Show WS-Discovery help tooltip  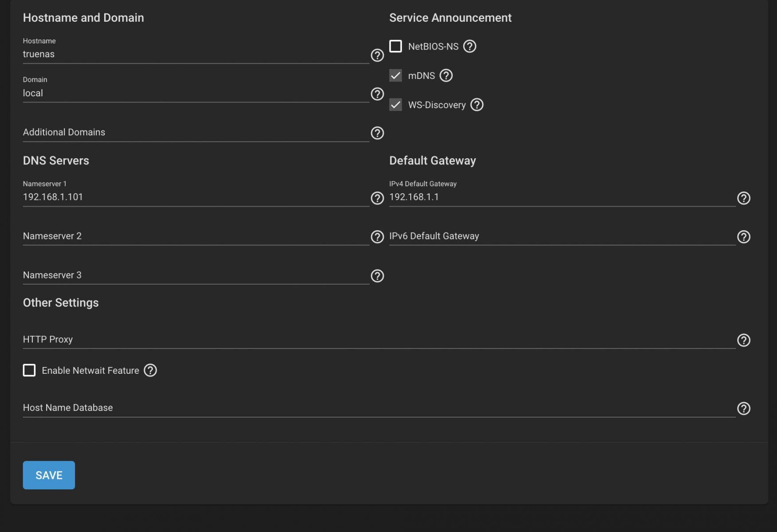tap(477, 105)
